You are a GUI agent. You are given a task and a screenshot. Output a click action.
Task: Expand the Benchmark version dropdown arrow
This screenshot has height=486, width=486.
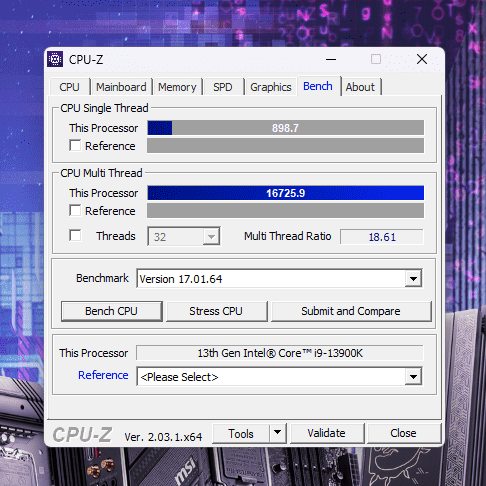pyautogui.click(x=413, y=278)
